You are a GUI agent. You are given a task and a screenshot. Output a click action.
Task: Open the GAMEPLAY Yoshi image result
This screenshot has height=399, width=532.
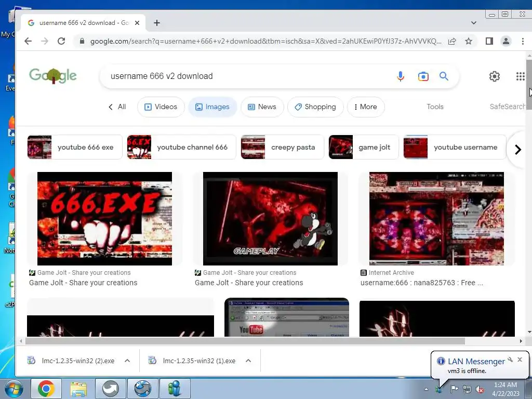tap(270, 219)
